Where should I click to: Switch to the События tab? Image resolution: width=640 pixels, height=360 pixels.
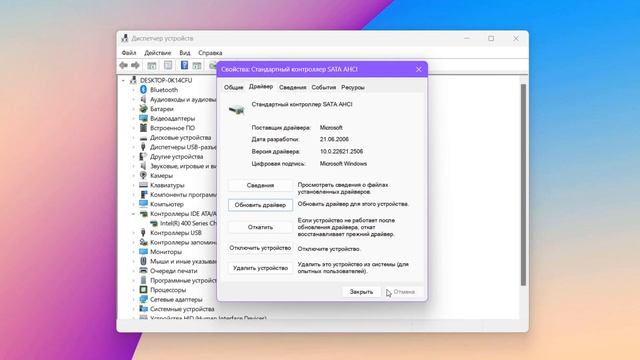pyautogui.click(x=324, y=87)
